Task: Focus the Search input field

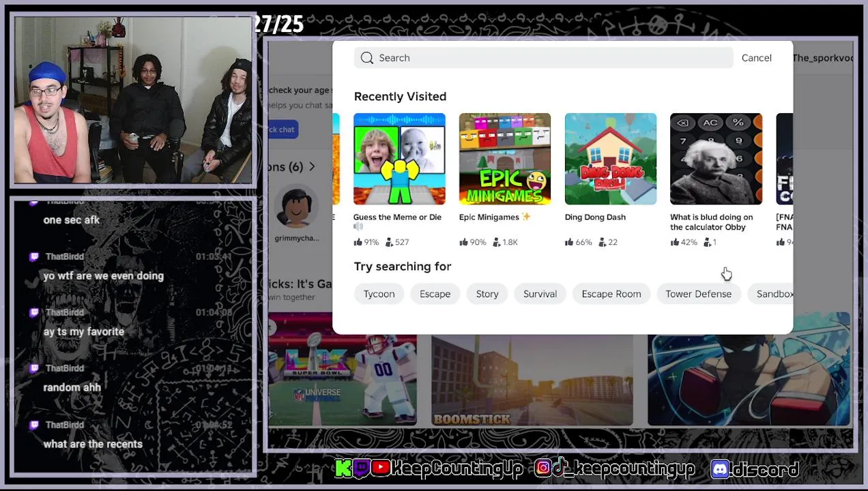Action: pos(543,58)
